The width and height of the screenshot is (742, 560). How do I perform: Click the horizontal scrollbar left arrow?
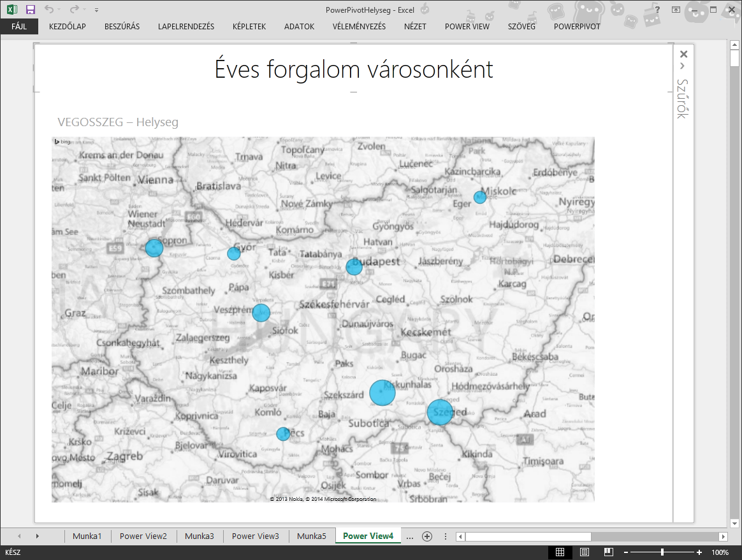pyautogui.click(x=460, y=536)
